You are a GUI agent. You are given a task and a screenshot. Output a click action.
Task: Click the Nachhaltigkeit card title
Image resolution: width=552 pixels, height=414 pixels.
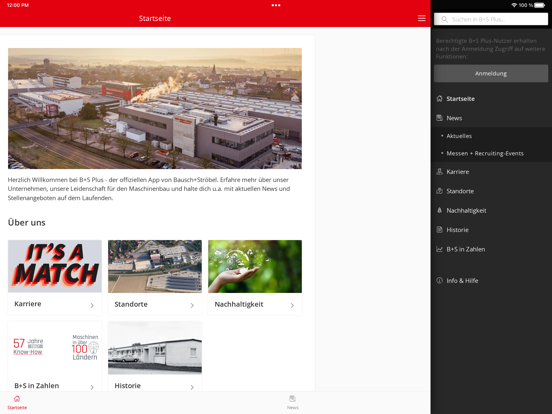tap(239, 304)
